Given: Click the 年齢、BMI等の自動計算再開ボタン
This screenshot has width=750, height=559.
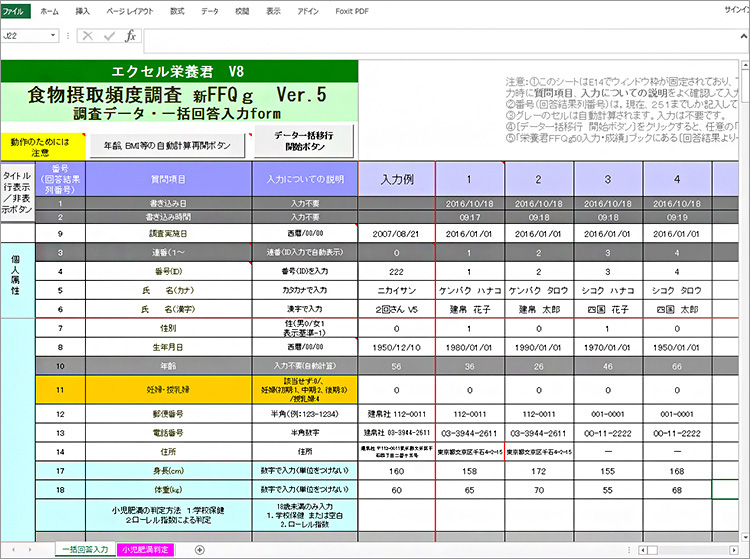Looking at the screenshot, I should pos(168,146).
